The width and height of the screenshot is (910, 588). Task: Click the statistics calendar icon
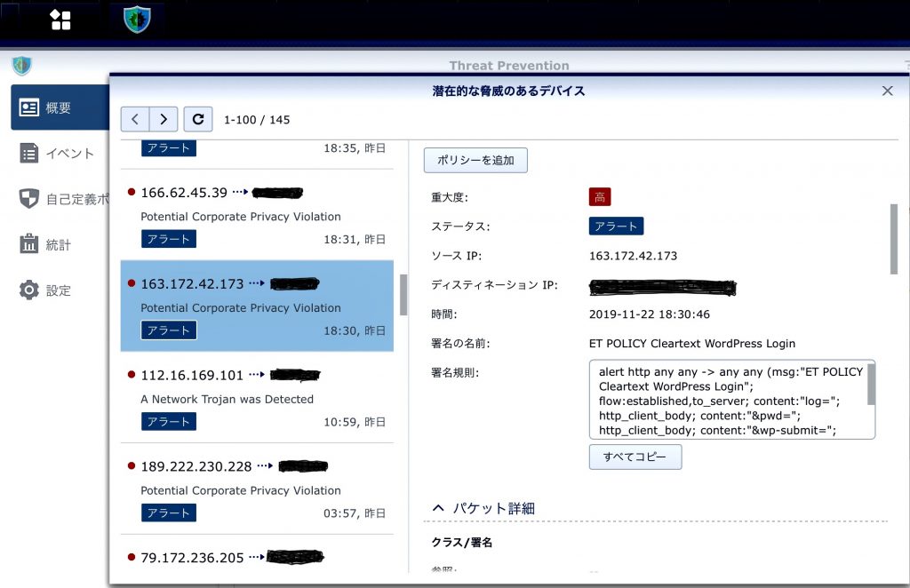29,243
